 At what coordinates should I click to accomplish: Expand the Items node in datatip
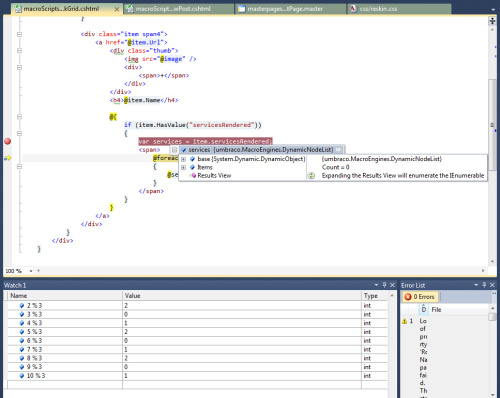pyautogui.click(x=183, y=167)
